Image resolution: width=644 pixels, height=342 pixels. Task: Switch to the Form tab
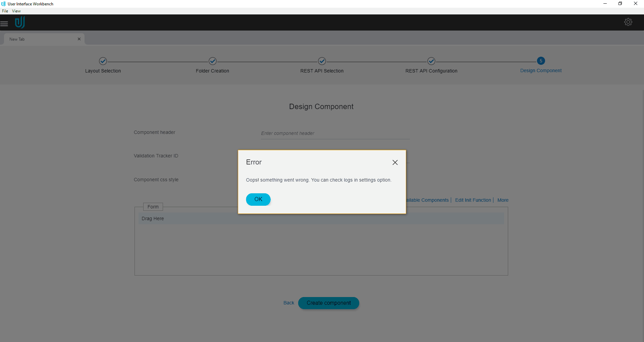[153, 207]
